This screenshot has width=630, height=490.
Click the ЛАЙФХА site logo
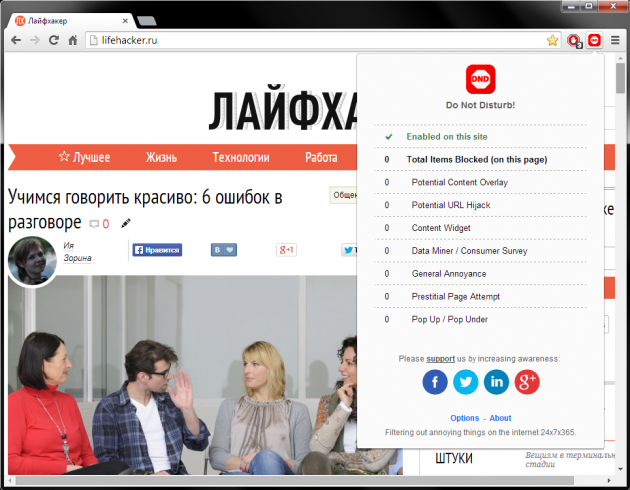[283, 109]
